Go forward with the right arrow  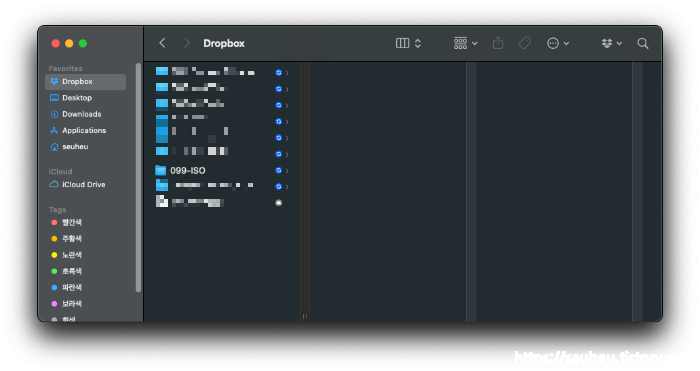pyautogui.click(x=187, y=43)
